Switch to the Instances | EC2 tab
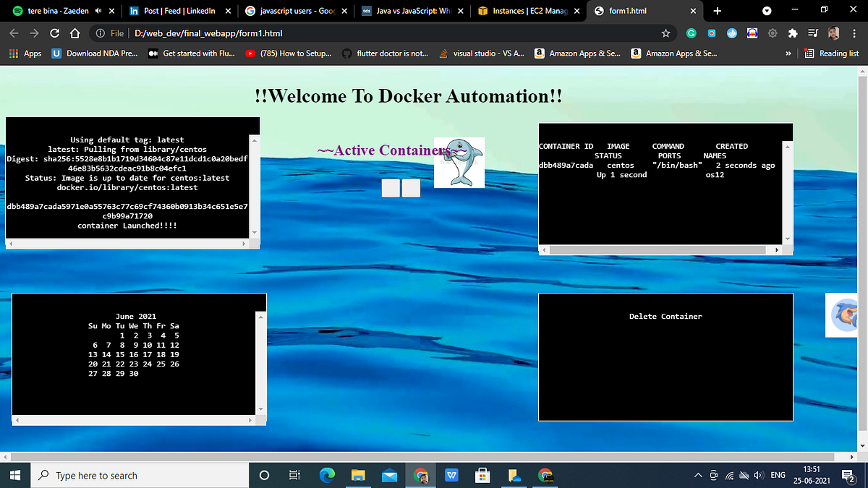This screenshot has width=868, height=488. tap(530, 12)
